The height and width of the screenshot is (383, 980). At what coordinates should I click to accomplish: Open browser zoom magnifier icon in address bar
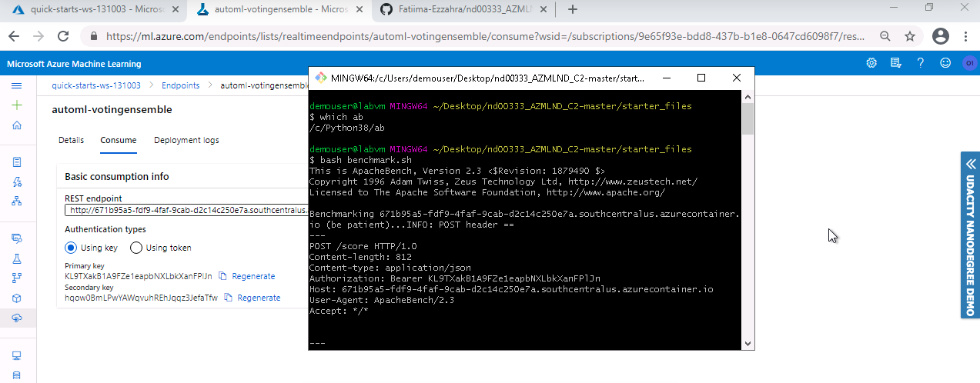(886, 36)
